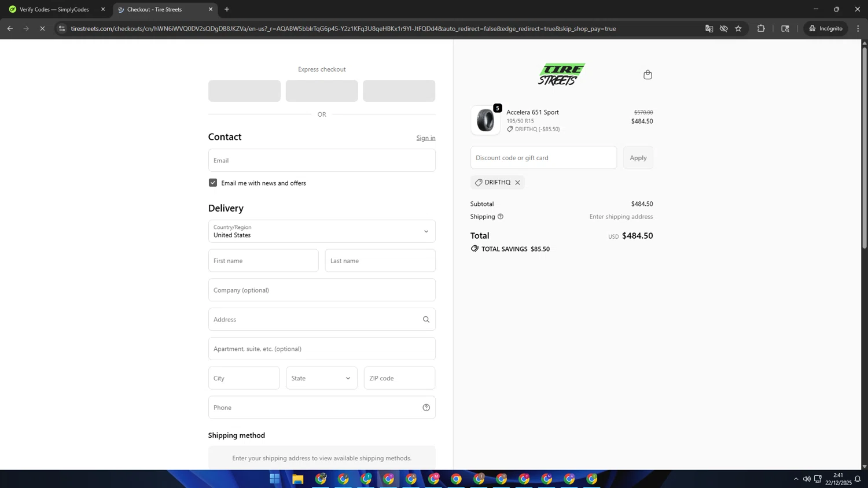
Task: Click the tracking protection eye icon
Action: pyautogui.click(x=723, y=28)
